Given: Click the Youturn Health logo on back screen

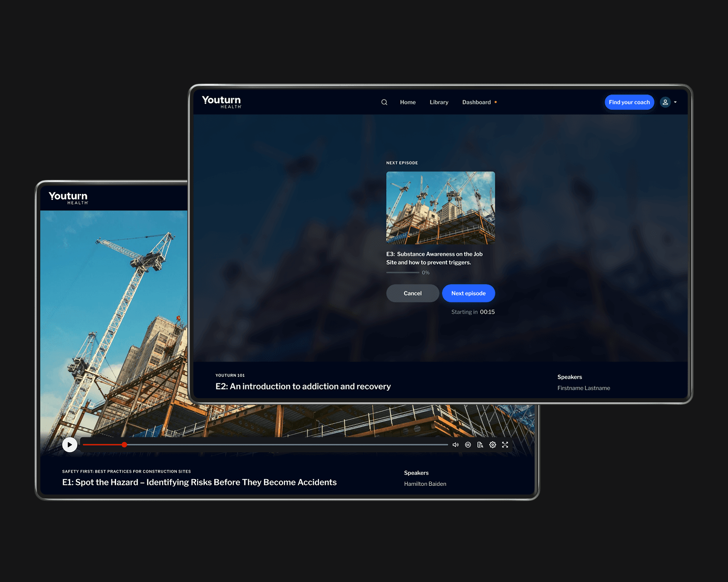Looking at the screenshot, I should tap(68, 198).
